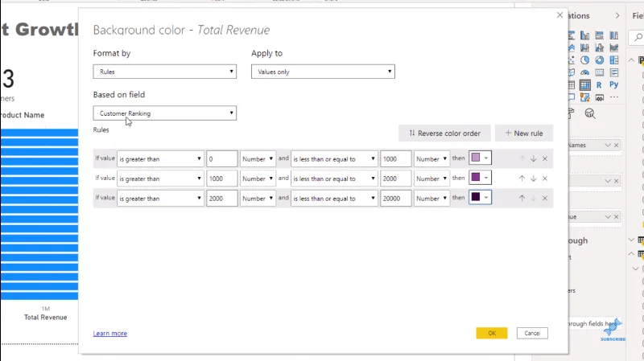Screen dimensions: 644x361
Task: Open third rule's 'is less than or equal to' dropdown
Action: 334,198
